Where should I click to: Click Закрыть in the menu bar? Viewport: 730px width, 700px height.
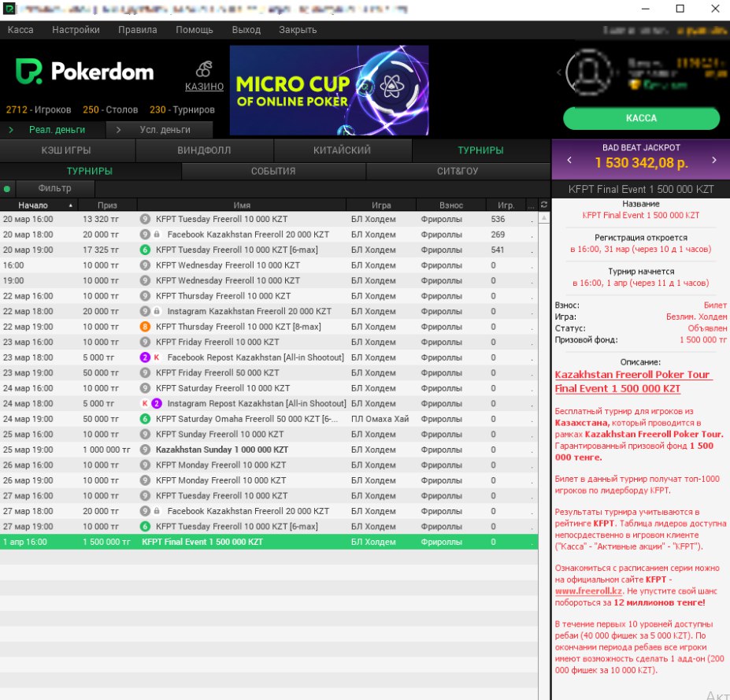298,30
